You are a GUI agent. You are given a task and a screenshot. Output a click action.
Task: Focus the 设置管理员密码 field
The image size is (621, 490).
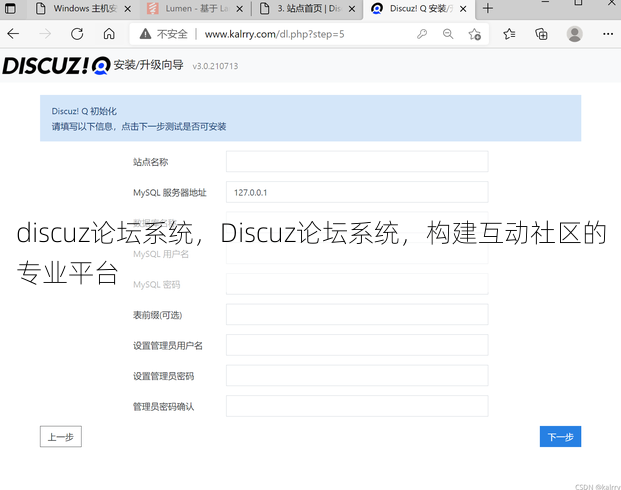click(x=357, y=376)
